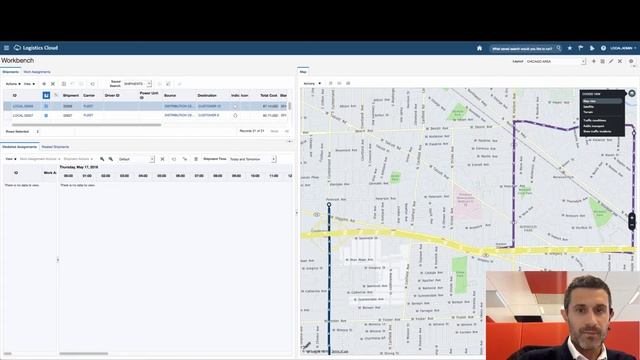This screenshot has height=360, width=640.
Task: Click the flag icon in header
Action: (x=580, y=48)
